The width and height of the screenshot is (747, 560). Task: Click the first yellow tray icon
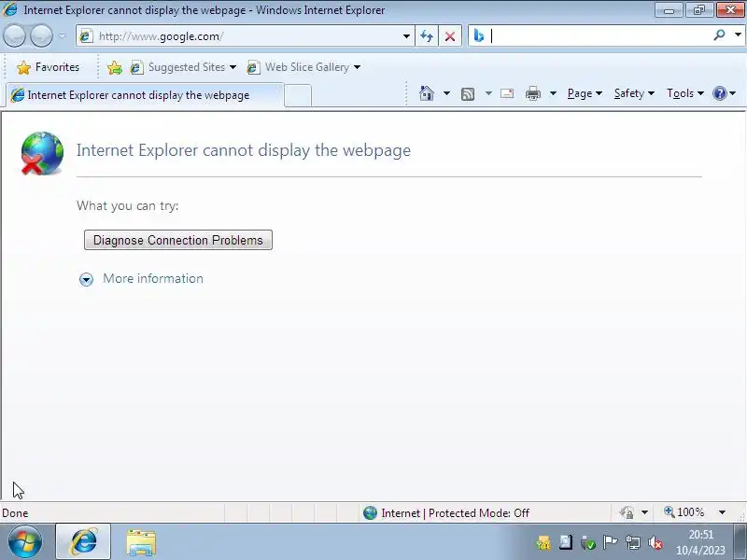[x=543, y=542]
